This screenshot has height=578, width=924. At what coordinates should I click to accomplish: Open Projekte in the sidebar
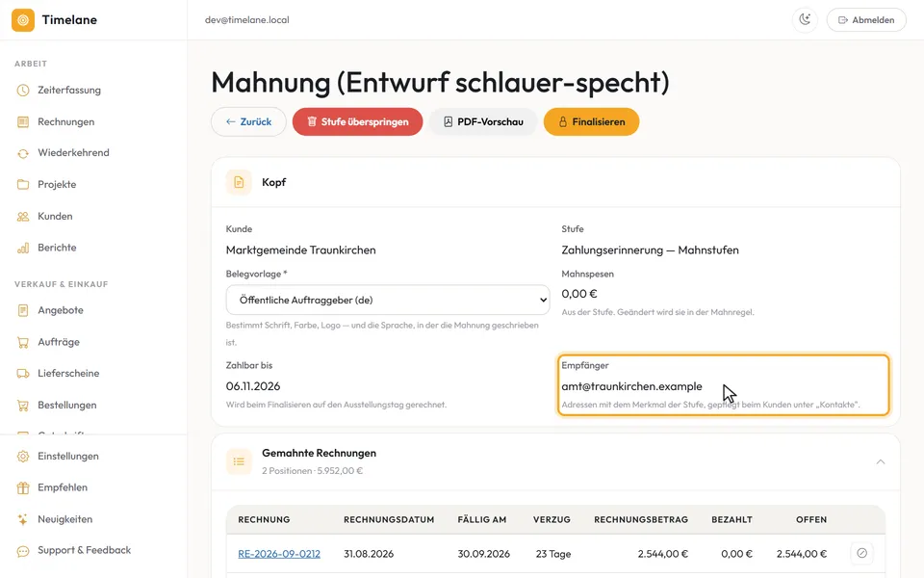tap(57, 185)
